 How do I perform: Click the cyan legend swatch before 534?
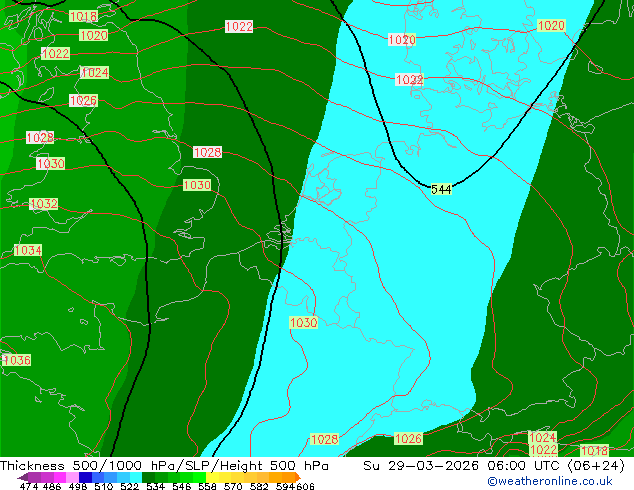pyautogui.click(x=136, y=477)
